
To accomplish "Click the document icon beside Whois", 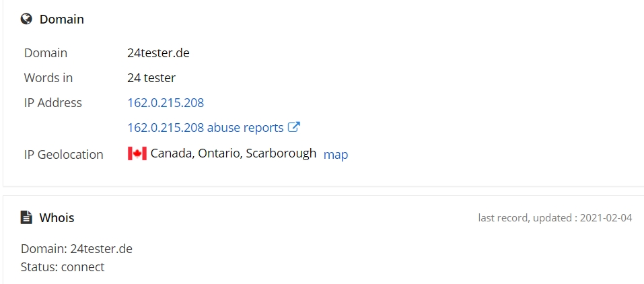I will tap(26, 217).
